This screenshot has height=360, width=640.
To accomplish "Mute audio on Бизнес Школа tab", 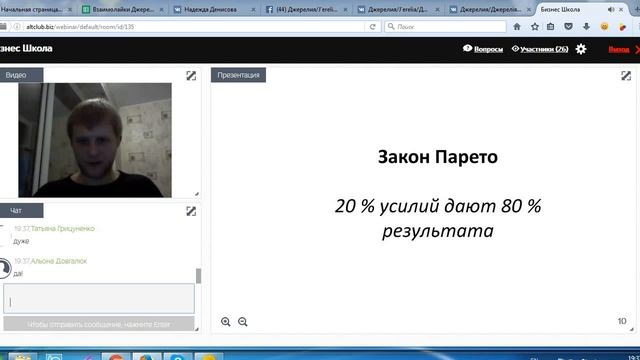I will click(611, 9).
